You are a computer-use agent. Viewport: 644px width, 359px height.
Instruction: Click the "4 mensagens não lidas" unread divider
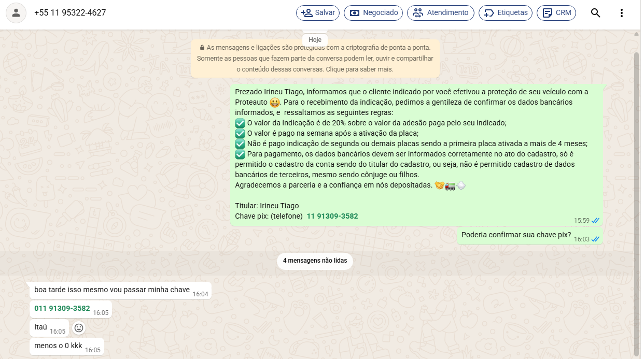(x=315, y=261)
